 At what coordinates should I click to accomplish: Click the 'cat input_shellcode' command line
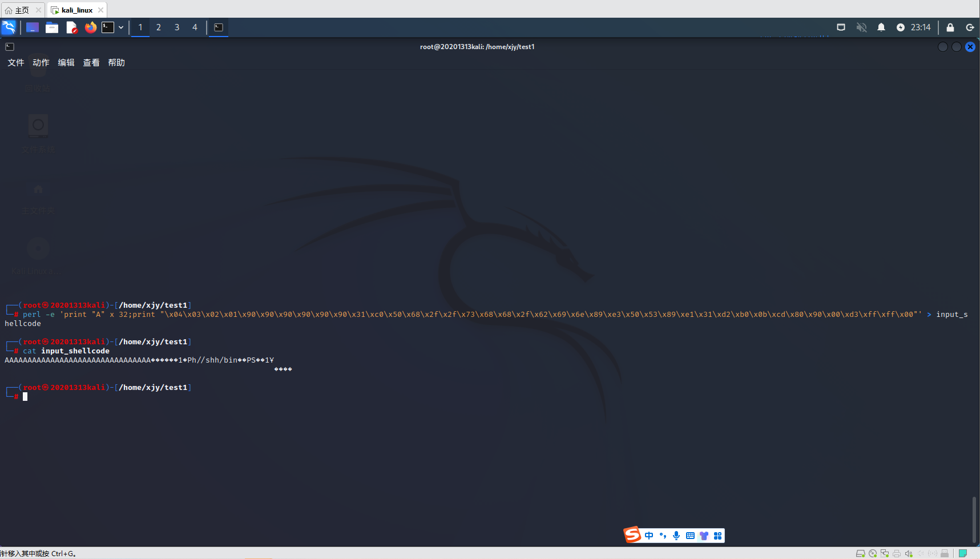coord(66,351)
